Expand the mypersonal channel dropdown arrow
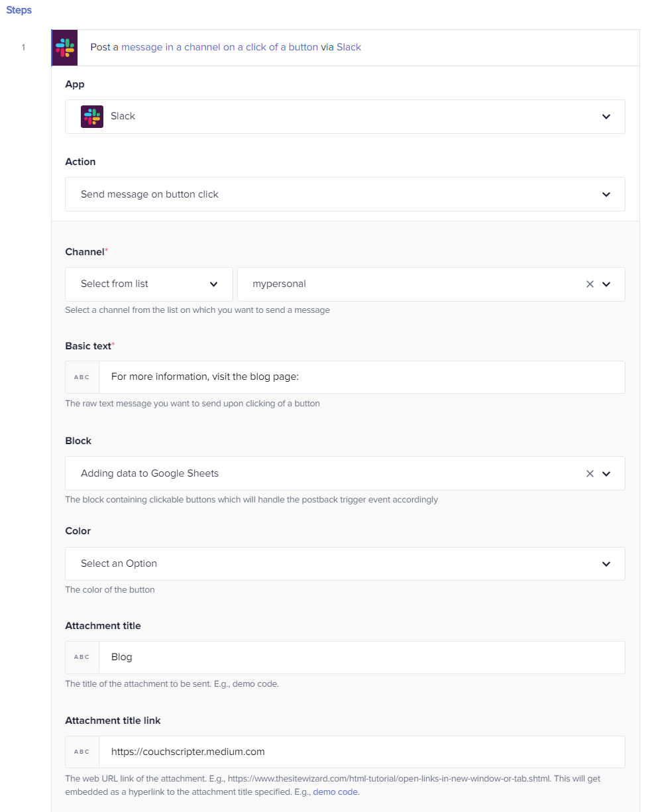This screenshot has width=650, height=812. point(606,284)
